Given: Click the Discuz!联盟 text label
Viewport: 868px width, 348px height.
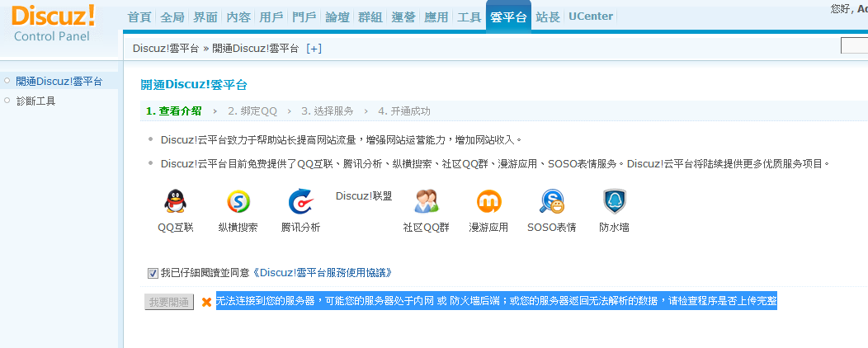Looking at the screenshot, I should click(x=364, y=196).
